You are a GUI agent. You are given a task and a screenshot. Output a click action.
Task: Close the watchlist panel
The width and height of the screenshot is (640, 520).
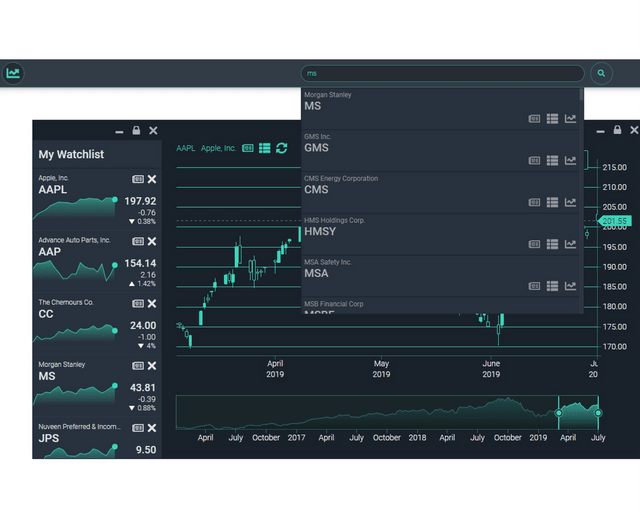(x=153, y=131)
